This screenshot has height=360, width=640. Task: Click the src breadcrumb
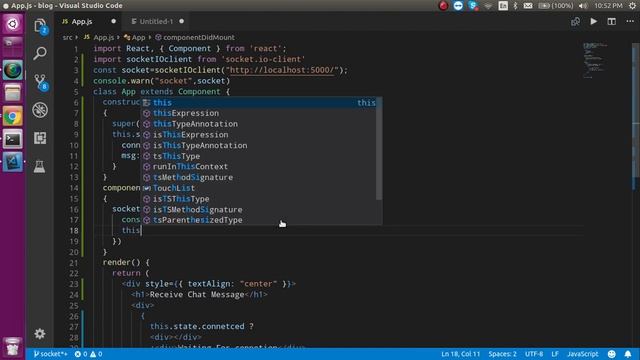(67, 37)
